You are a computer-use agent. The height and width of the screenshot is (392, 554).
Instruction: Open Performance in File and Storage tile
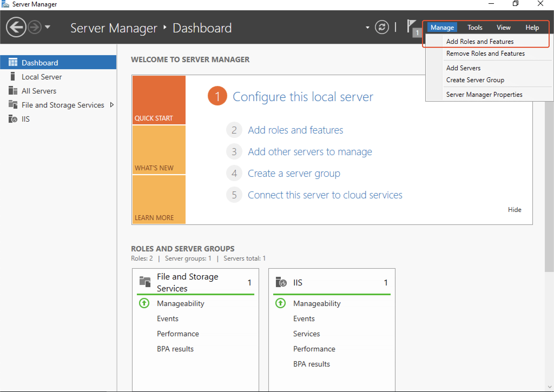click(x=178, y=334)
